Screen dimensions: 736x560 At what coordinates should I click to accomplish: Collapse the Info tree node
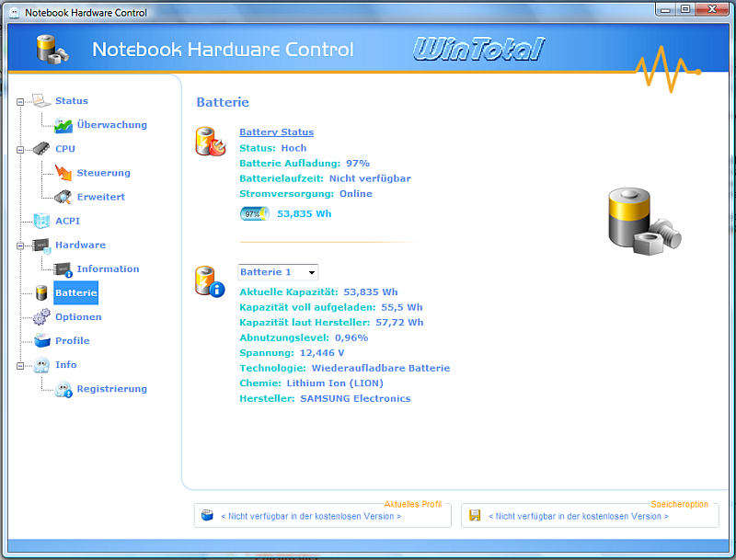pyautogui.click(x=20, y=366)
